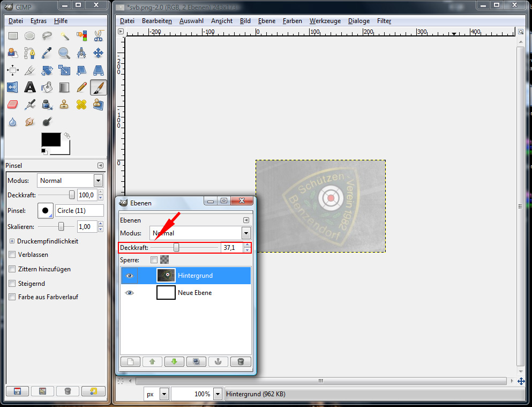532x407 pixels.
Task: Select the Text tool
Action: (x=30, y=87)
